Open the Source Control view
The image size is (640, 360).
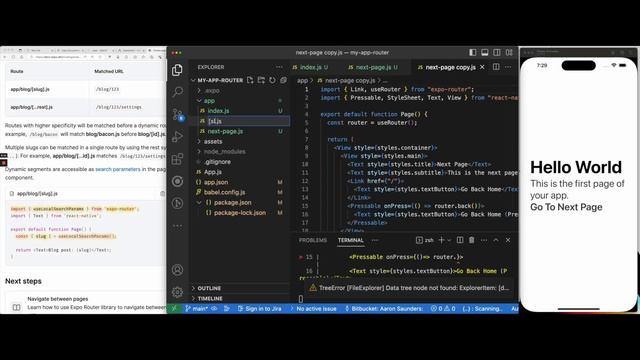pos(178,114)
